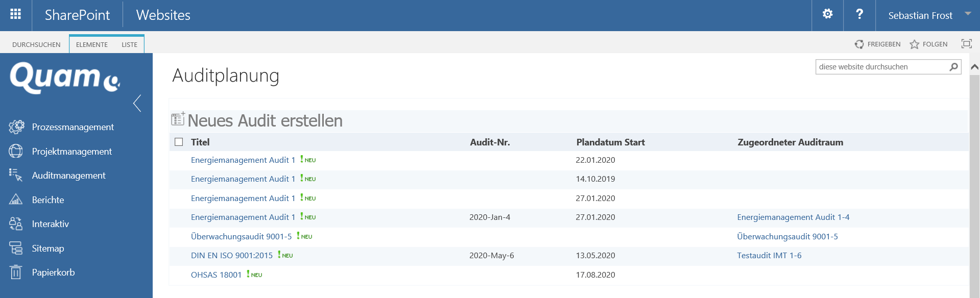Click the Papierkorb trash icon
980x298 pixels.
tap(16, 272)
